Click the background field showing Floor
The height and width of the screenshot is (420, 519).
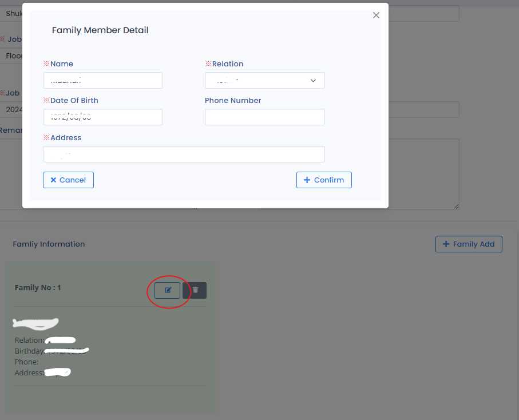pos(11,56)
